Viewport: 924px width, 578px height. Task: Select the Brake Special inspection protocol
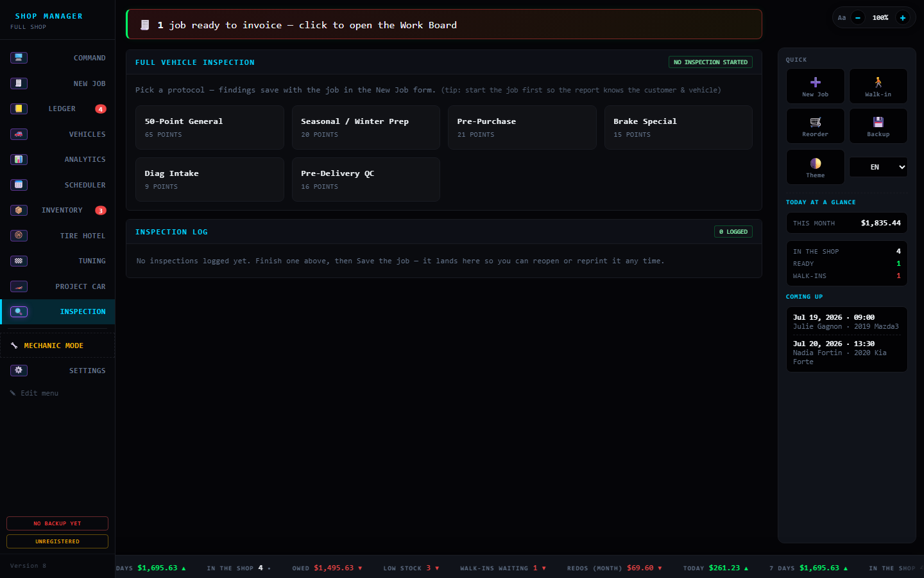(x=678, y=128)
